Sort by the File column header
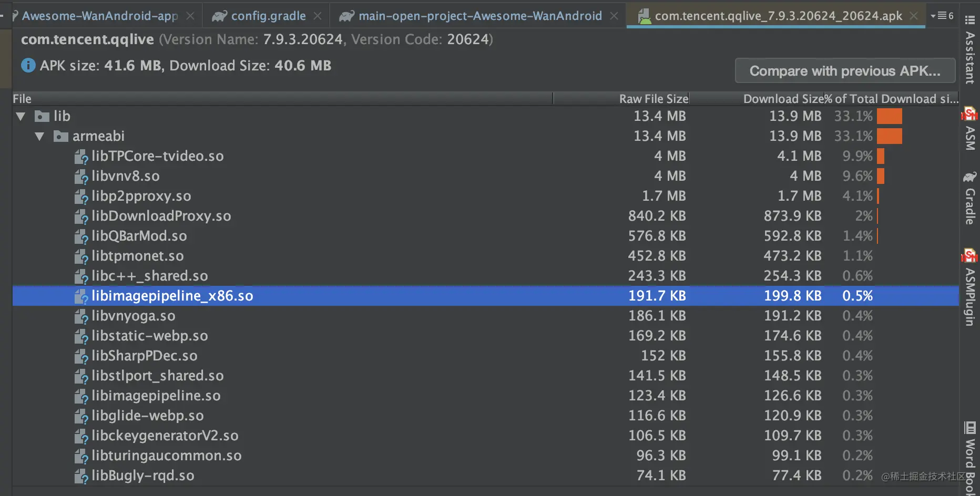 283,99
